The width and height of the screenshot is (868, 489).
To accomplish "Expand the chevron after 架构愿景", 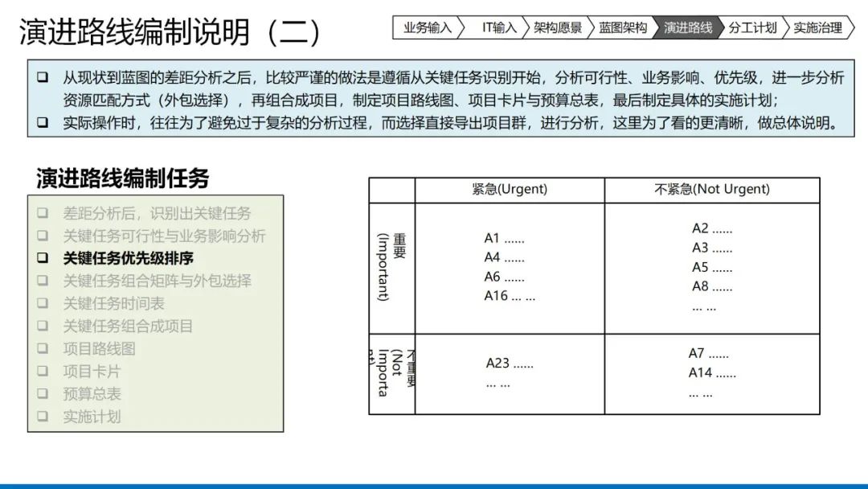I will click(x=588, y=27).
